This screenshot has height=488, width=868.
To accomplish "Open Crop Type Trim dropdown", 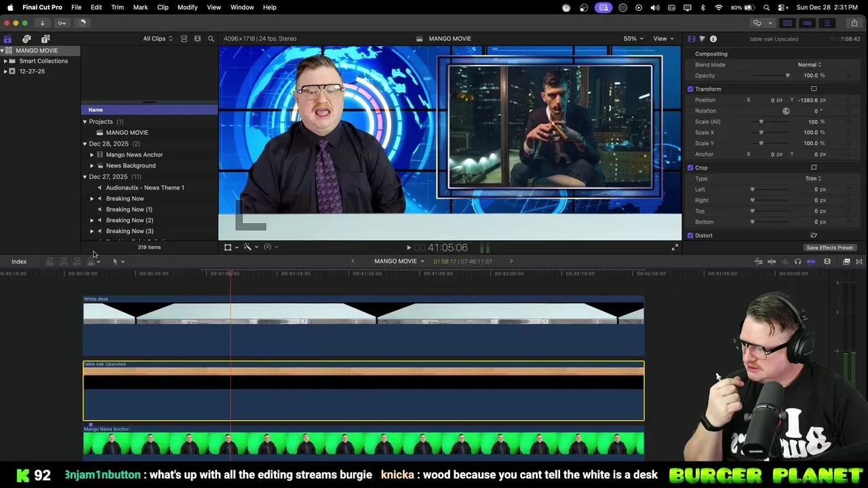I will click(x=813, y=178).
